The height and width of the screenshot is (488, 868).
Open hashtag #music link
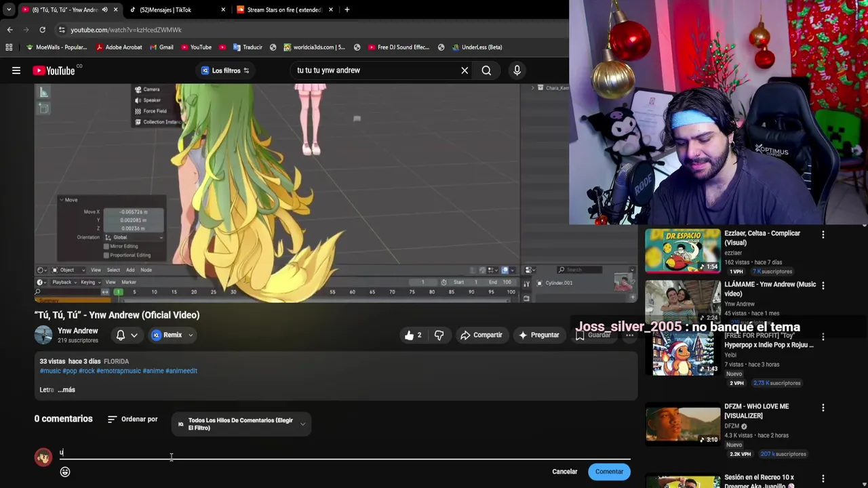[x=50, y=371]
